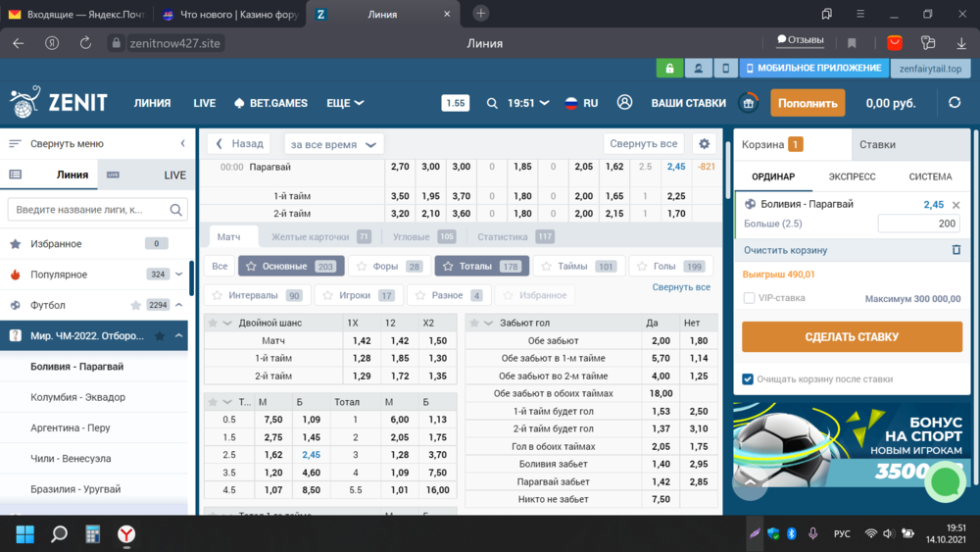Open the search magnifier in header
The width and height of the screenshot is (980, 552).
(492, 103)
